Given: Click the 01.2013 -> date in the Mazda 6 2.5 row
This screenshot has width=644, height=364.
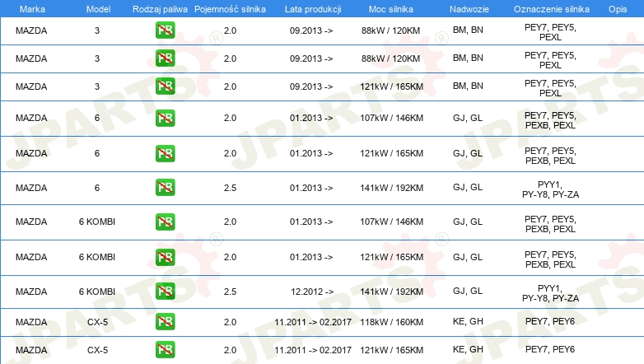Looking at the screenshot, I should coord(311,188).
